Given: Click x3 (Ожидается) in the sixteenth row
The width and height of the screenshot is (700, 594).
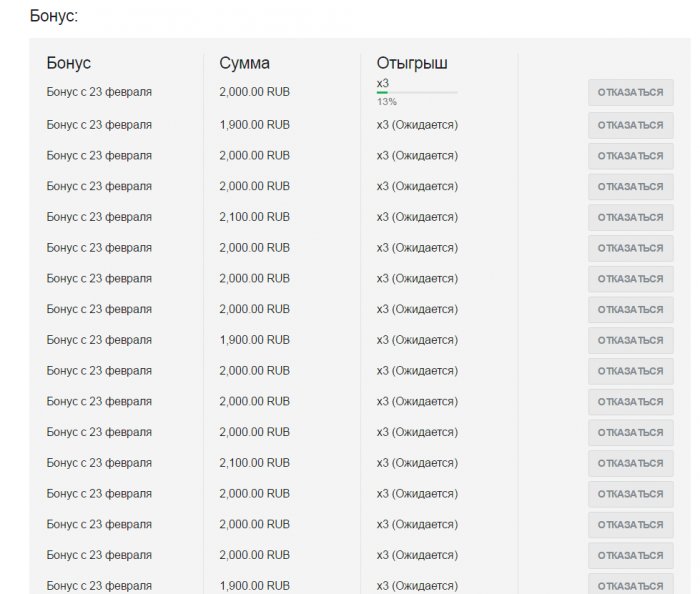Looking at the screenshot, I should (417, 555).
